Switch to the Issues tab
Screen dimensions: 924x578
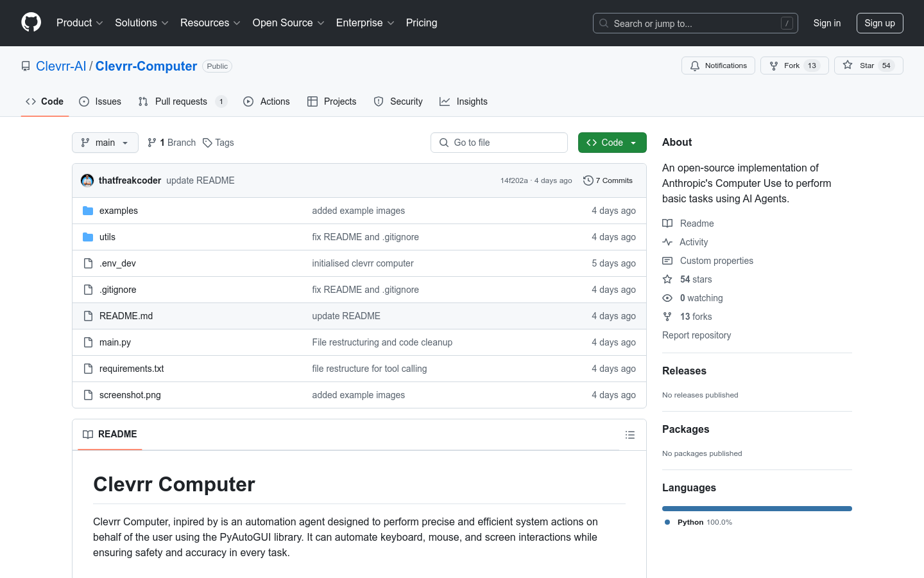(x=100, y=101)
